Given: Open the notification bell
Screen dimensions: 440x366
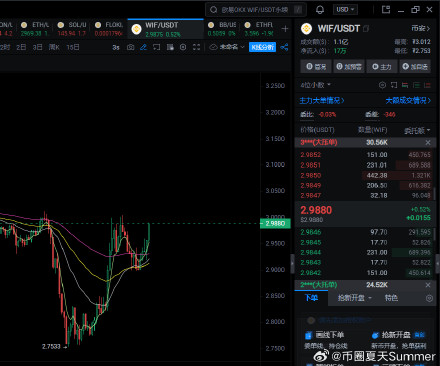Looking at the screenshot, I should pyautogui.click(x=320, y=10).
